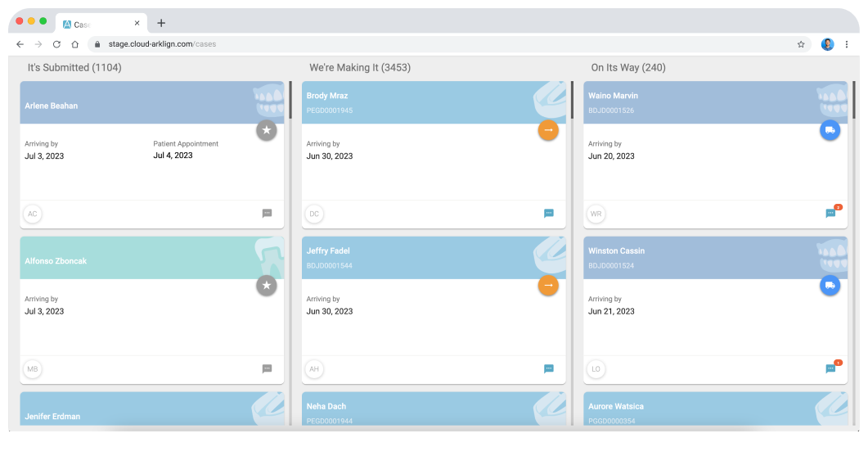The height and width of the screenshot is (456, 868).
Task: Click case ID BDJD0001544
Action: click(x=330, y=265)
